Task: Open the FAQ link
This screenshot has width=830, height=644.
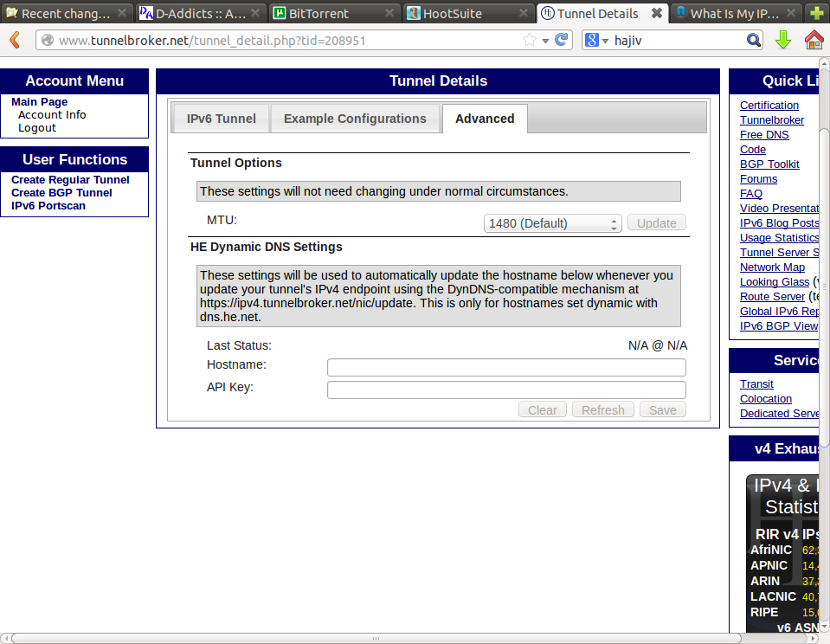Action: (751, 194)
